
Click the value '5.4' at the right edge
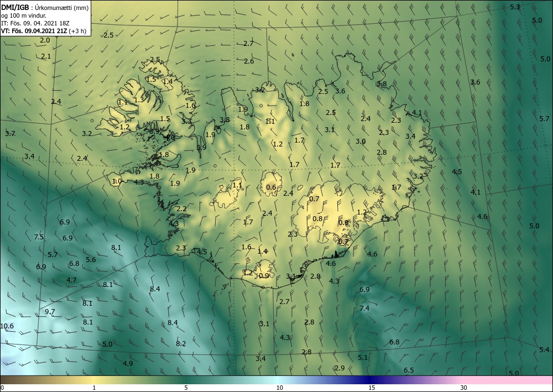[544, 349]
